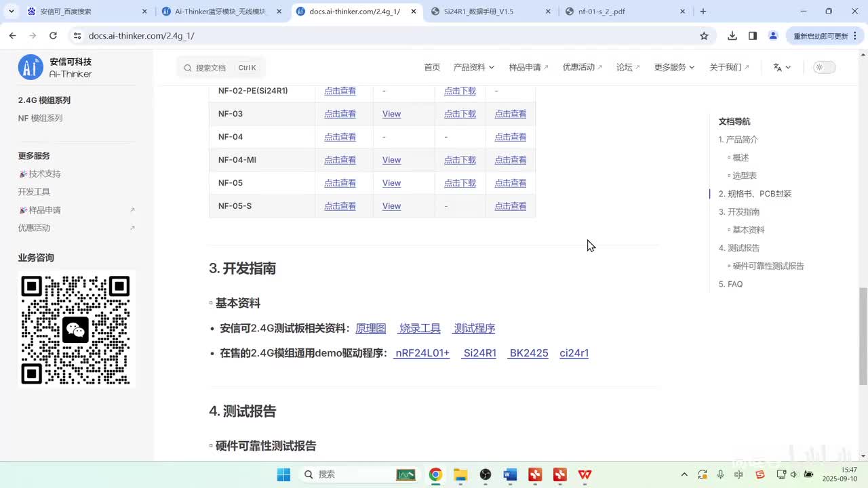Open 关于我们 in the top navigation
Screen dimensions: 868x488
[x=730, y=67]
